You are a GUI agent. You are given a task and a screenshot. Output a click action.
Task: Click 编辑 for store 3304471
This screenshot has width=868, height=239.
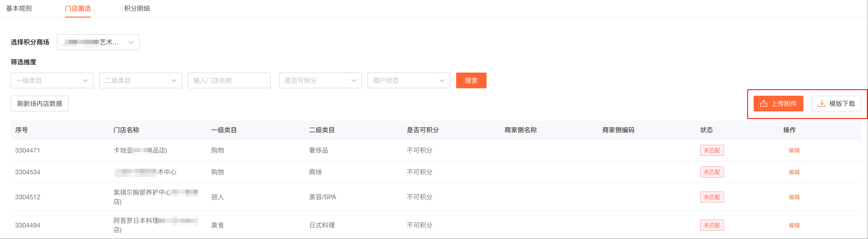tap(794, 150)
